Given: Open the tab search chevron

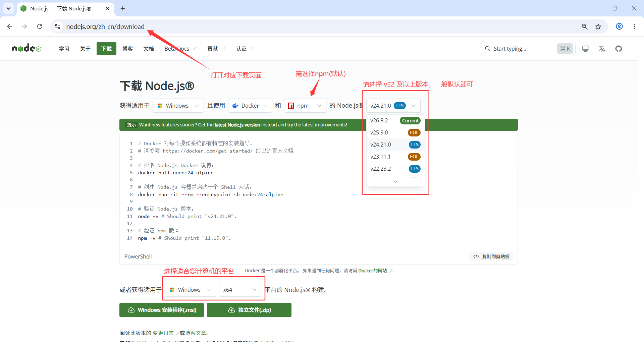Looking at the screenshot, I should pyautogui.click(x=8, y=8).
